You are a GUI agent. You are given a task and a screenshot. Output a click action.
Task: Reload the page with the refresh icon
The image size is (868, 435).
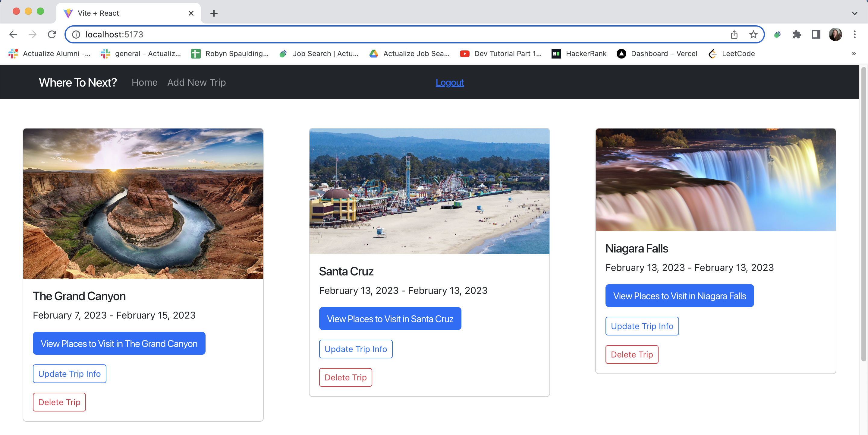[x=52, y=34]
